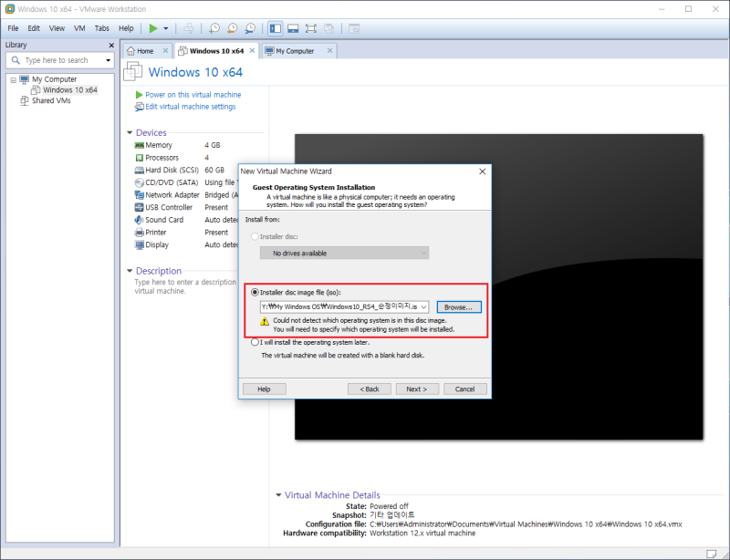The image size is (730, 560).
Task: Close the New Virtual Machine Wizard dialog
Action: [483, 171]
